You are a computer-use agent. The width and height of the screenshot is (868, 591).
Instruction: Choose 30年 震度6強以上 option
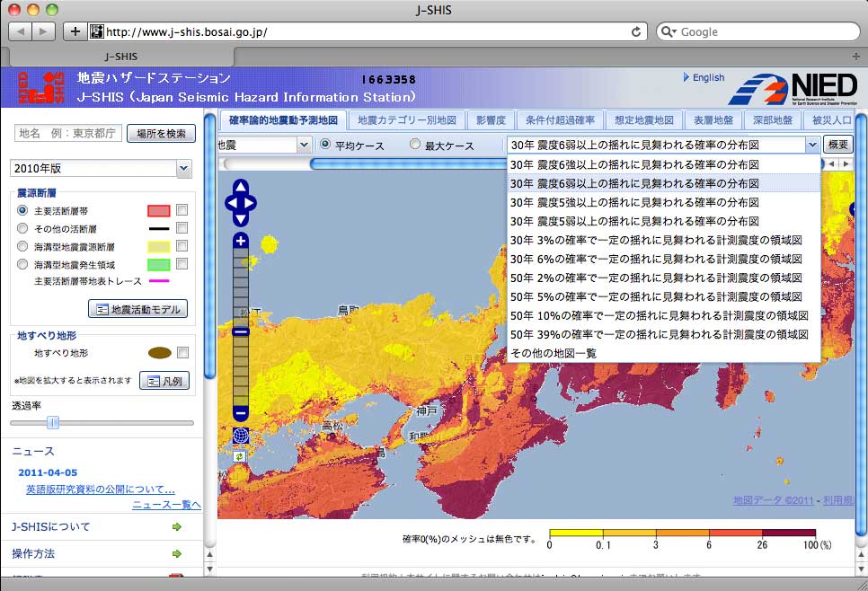pyautogui.click(x=663, y=164)
